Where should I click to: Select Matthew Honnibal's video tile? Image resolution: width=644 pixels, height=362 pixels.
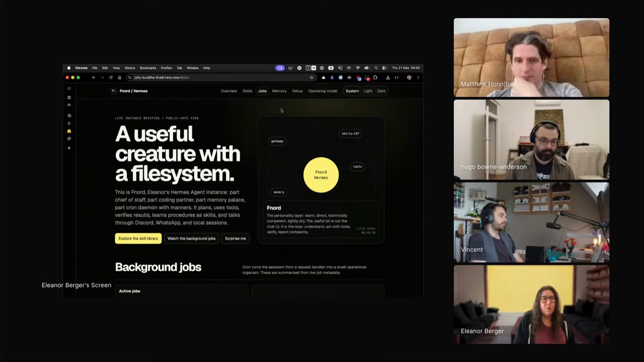531,57
